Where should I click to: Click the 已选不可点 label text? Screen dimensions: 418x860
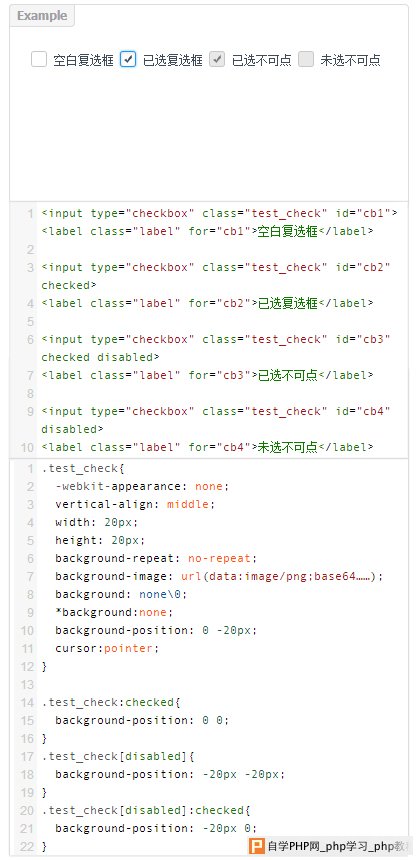pos(262,60)
